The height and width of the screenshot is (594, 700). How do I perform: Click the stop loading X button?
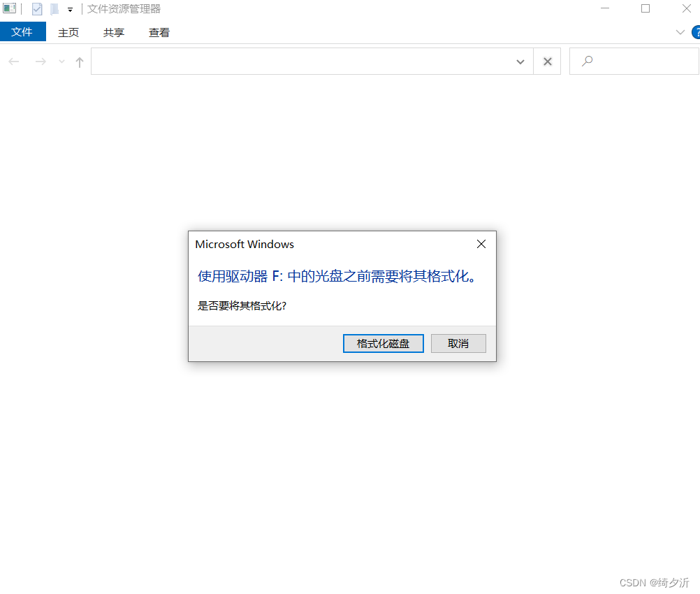(x=547, y=61)
